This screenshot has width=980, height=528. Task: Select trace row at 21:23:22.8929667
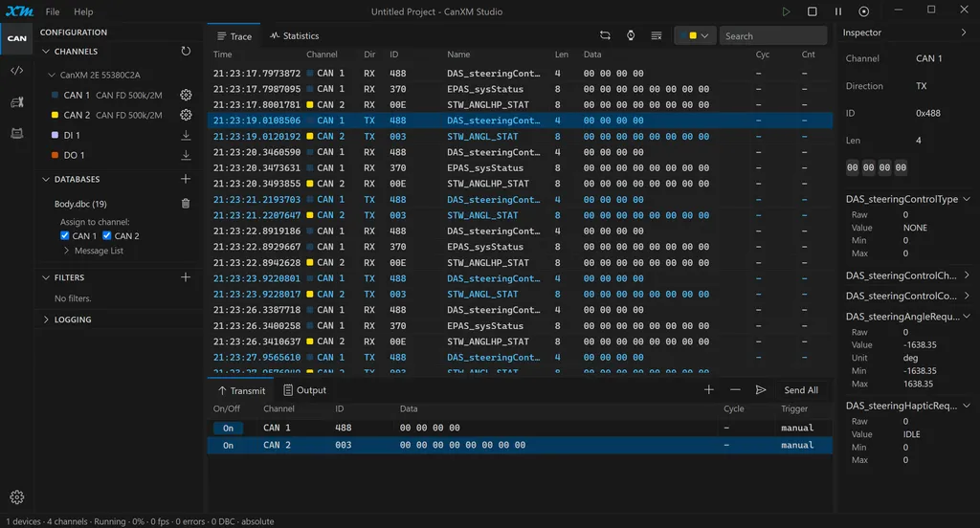coord(520,247)
